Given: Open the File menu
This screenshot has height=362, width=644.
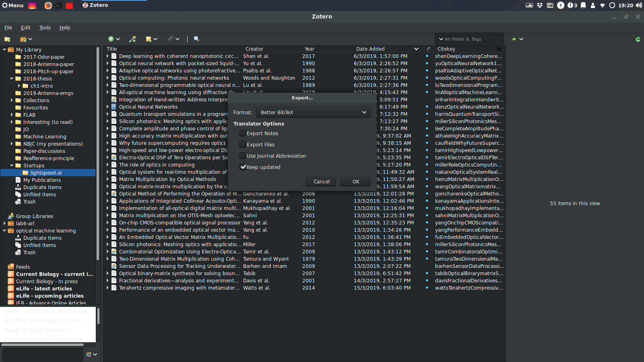Looking at the screenshot, I should pyautogui.click(x=8, y=28).
